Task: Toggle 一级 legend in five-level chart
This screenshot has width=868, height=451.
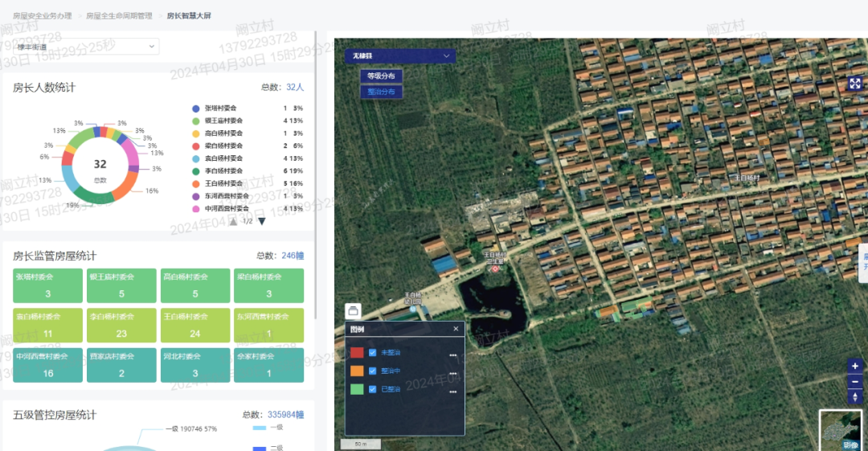Action: tap(268, 428)
